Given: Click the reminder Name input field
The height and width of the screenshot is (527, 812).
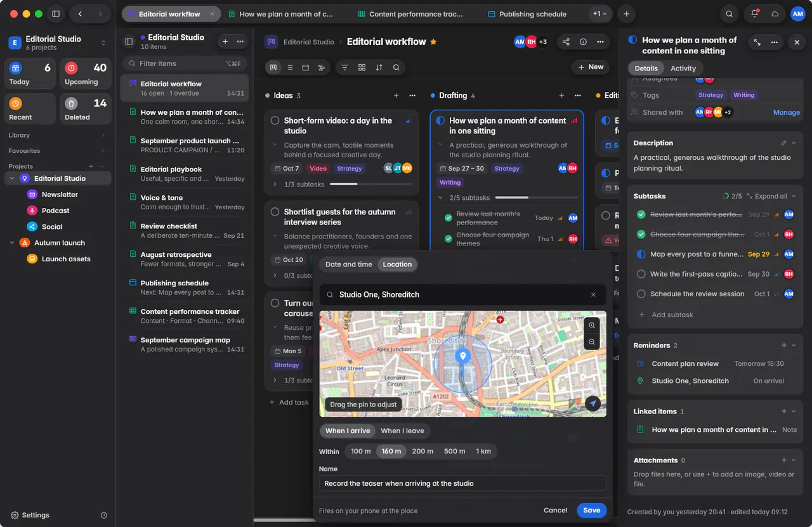Looking at the screenshot, I should tap(462, 483).
